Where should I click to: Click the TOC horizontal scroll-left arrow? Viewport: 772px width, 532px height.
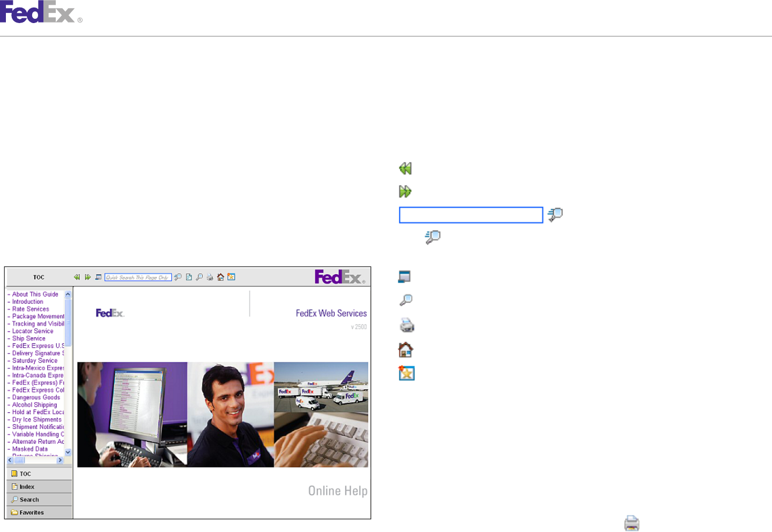(x=10, y=460)
